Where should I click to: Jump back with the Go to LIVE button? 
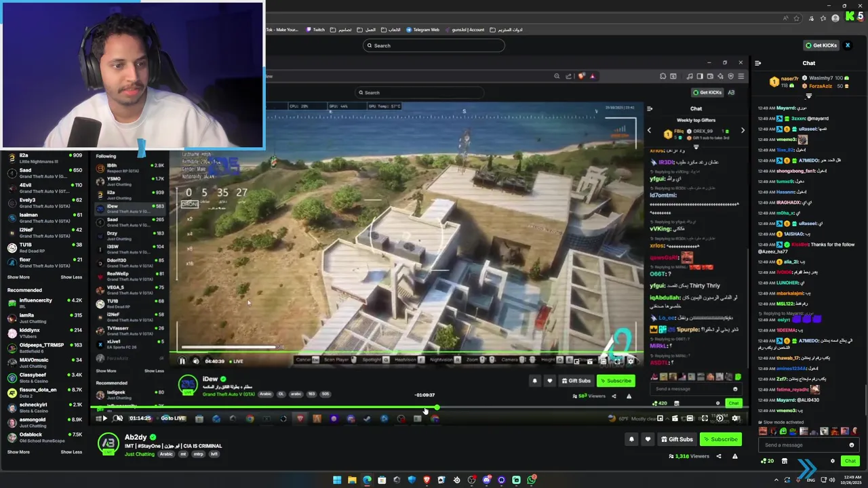click(173, 418)
